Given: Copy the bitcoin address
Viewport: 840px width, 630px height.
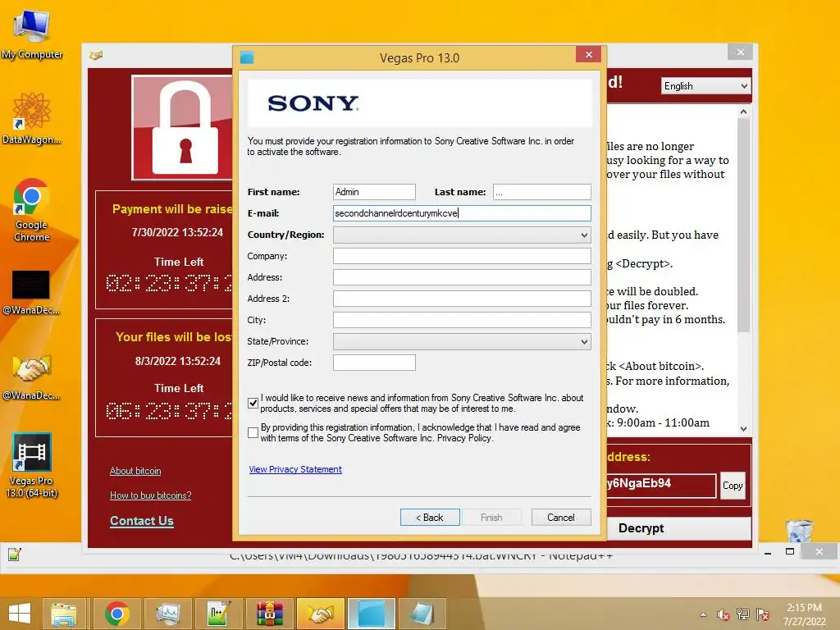Looking at the screenshot, I should (x=733, y=486).
